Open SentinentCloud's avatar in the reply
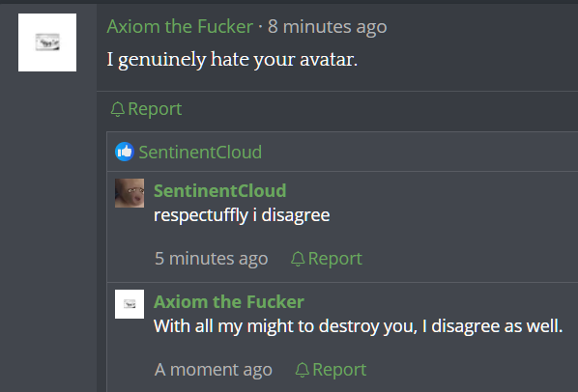Image resolution: width=578 pixels, height=392 pixels. pos(130,193)
